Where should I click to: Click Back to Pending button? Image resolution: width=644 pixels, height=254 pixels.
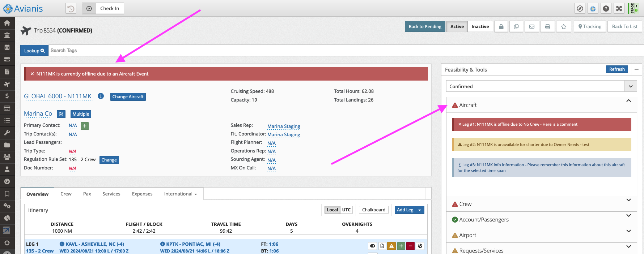pyautogui.click(x=425, y=26)
